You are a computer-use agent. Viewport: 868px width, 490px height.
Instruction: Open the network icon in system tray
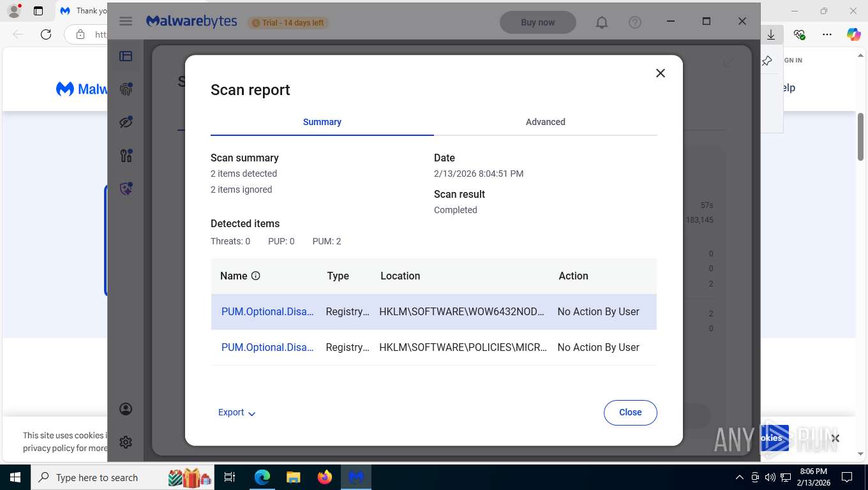pyautogui.click(x=786, y=477)
